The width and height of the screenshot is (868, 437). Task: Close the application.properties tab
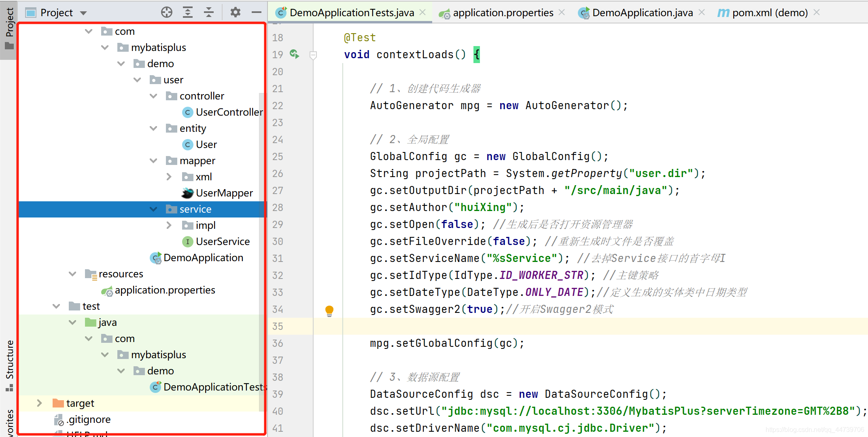(x=562, y=13)
